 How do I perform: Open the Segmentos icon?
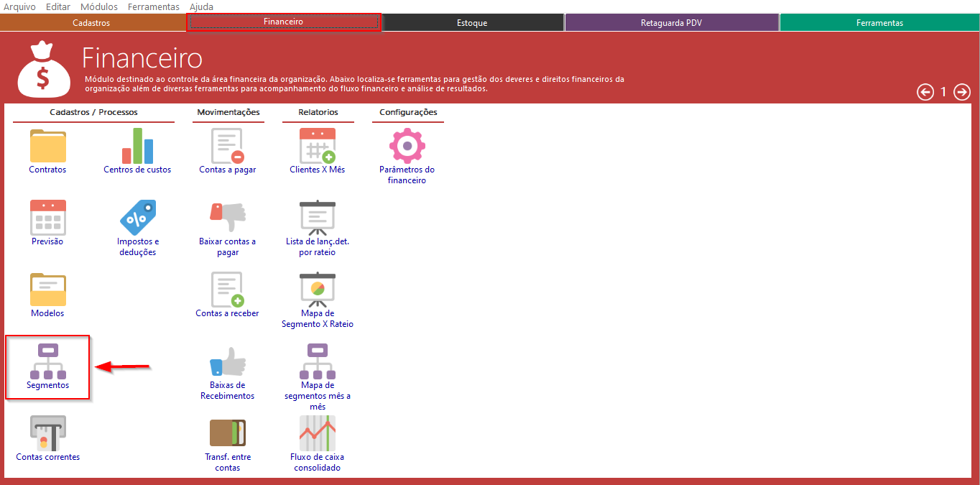tap(47, 362)
